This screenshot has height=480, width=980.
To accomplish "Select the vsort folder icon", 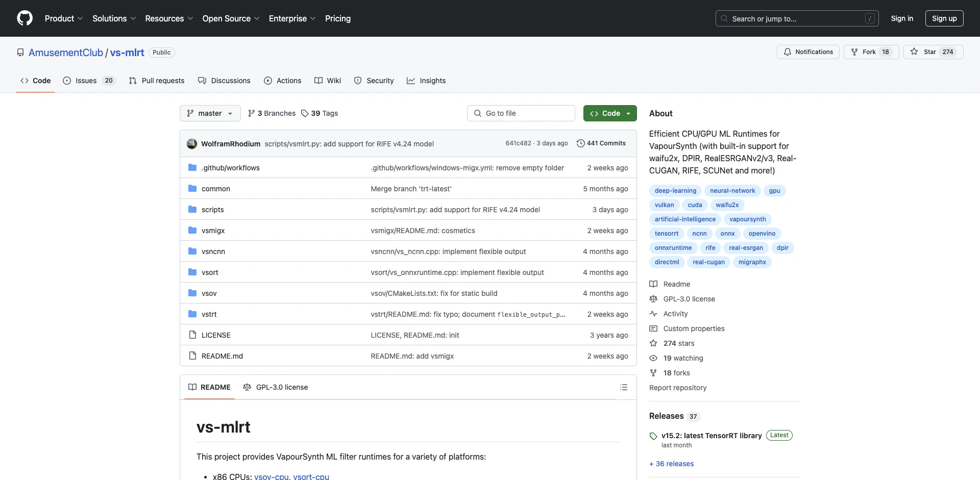I will tap(192, 272).
